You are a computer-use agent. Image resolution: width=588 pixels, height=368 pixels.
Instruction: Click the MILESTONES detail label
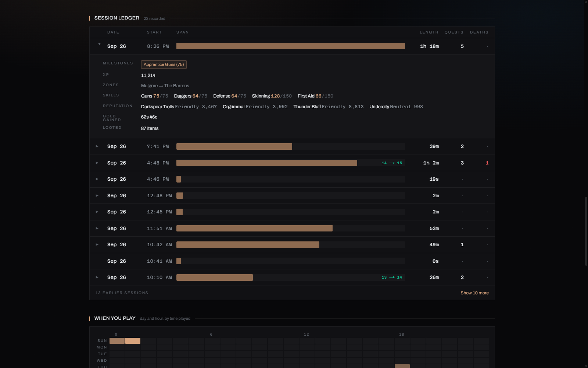118,63
